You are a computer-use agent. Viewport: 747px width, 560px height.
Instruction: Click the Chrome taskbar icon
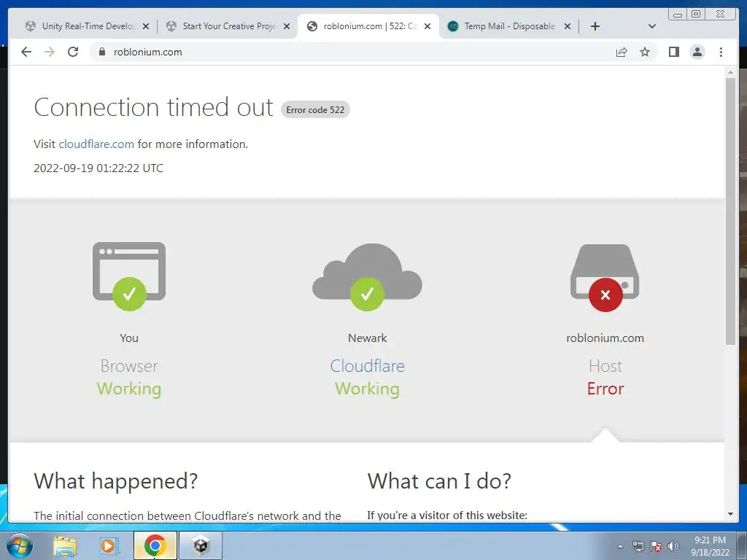[x=155, y=545]
